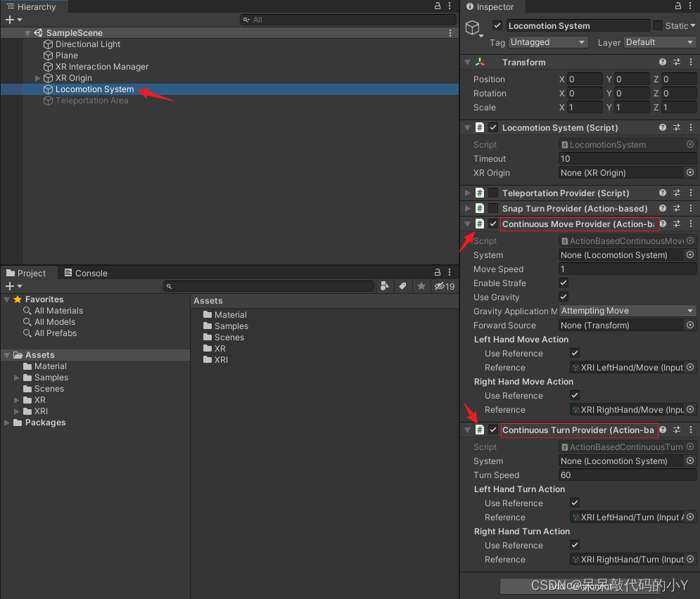Select the Project tab
The image size is (700, 599).
coord(27,273)
